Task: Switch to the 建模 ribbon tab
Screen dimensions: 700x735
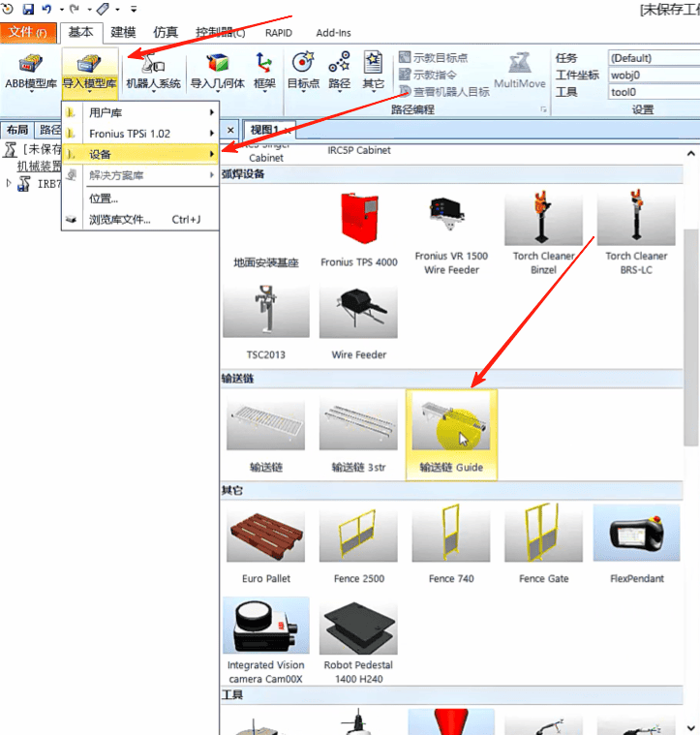Action: [123, 32]
